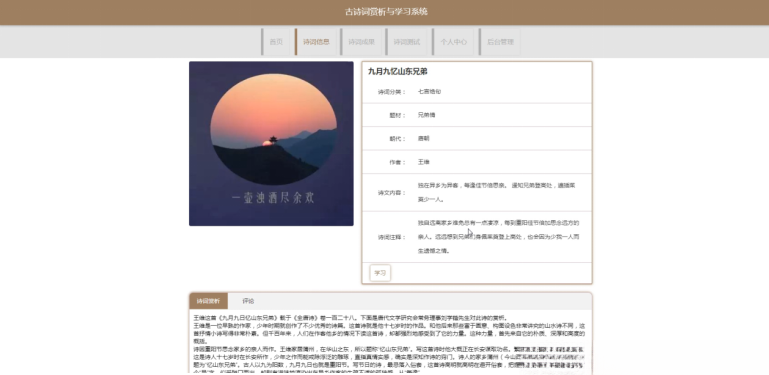Click the poem title 九月九忆山东兄弟
The image size is (769, 375).
pos(398,72)
